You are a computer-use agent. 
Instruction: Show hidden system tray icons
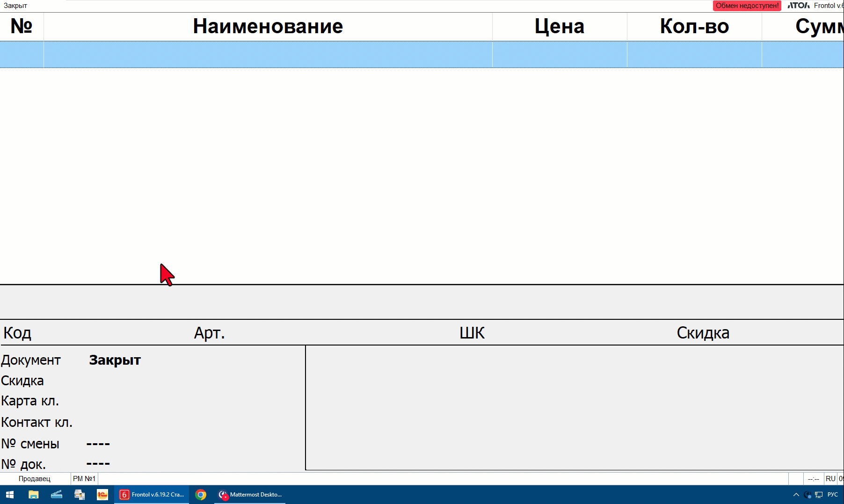click(796, 495)
